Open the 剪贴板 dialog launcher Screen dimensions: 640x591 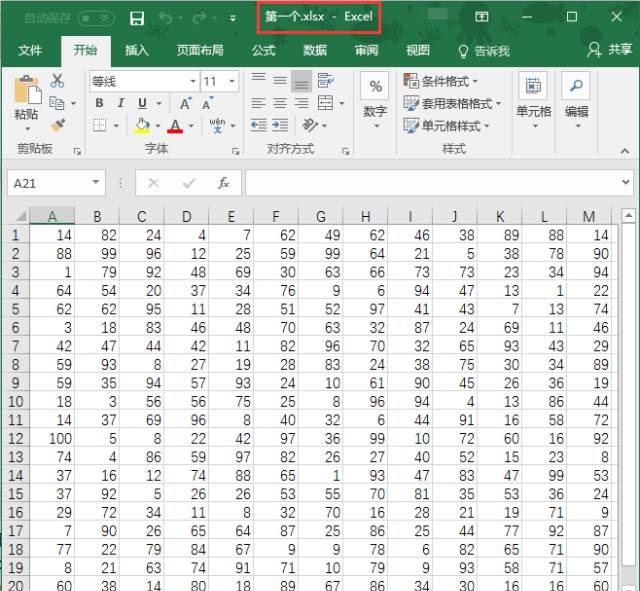point(78,151)
